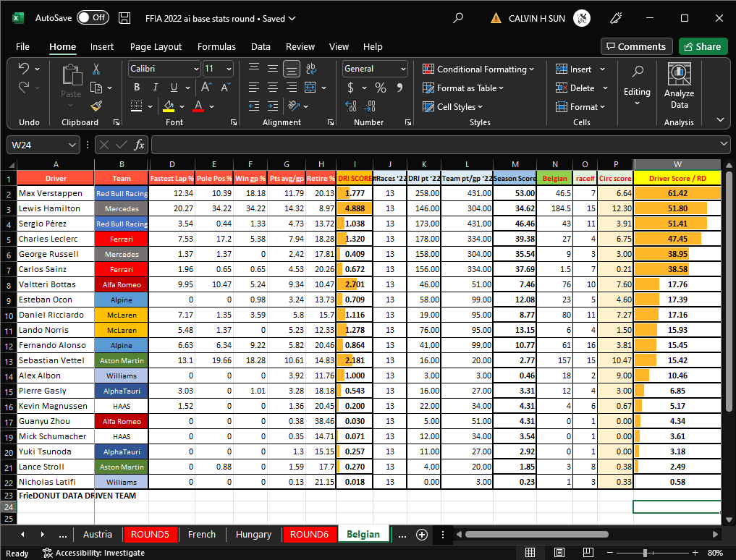Switch to Page Layout ribbon tab
736x560 pixels.
pos(156,46)
